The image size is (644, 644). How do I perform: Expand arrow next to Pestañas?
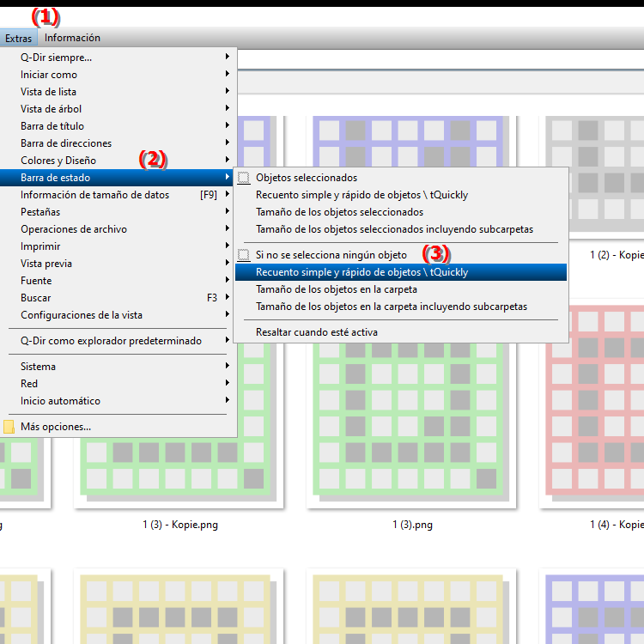tap(228, 211)
